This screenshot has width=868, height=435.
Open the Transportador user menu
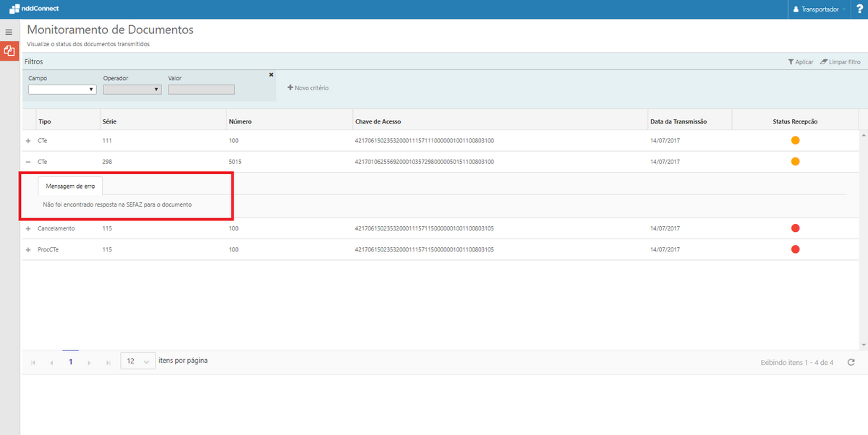click(819, 9)
